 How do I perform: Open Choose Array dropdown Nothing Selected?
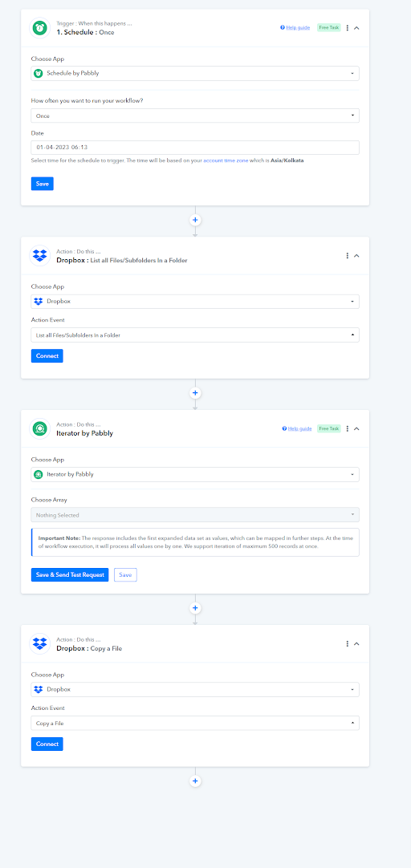[195, 515]
